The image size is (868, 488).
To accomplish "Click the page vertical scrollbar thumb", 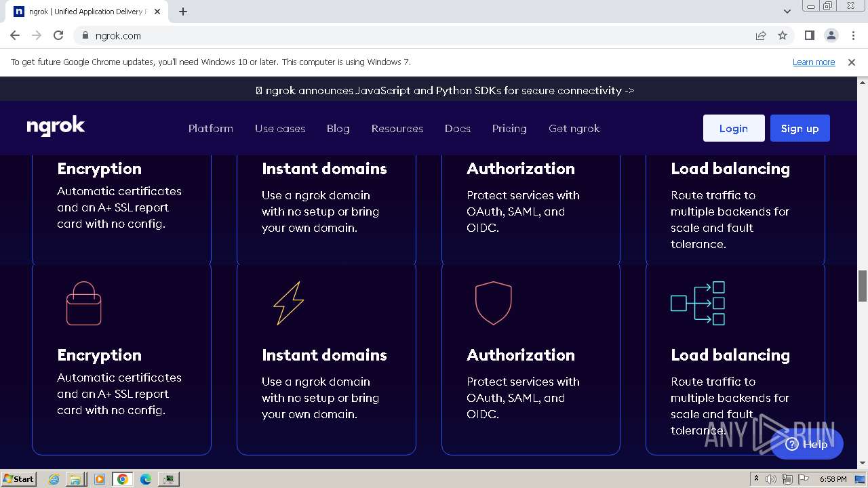I will (x=863, y=286).
